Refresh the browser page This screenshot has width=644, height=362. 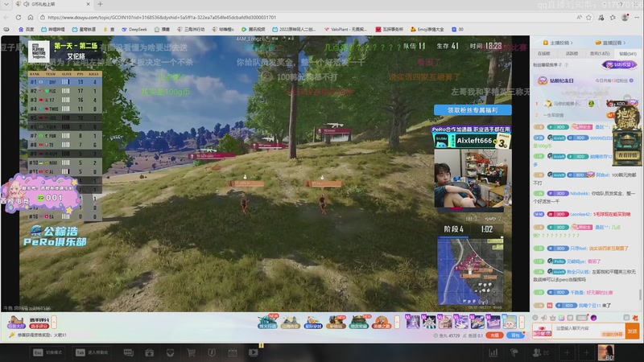(x=19, y=17)
